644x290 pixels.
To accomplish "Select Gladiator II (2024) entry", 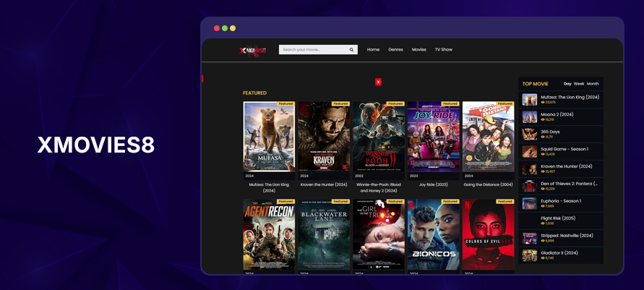I will [561, 255].
